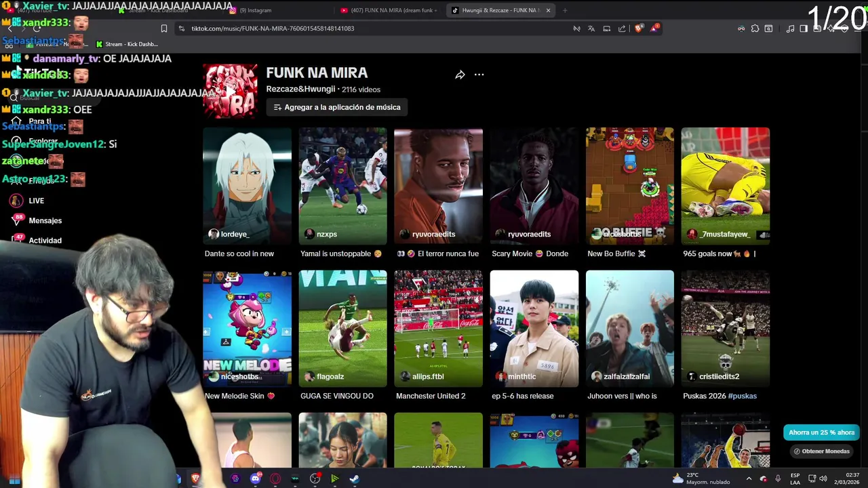Open Discord from the taskbar

click(x=256, y=479)
